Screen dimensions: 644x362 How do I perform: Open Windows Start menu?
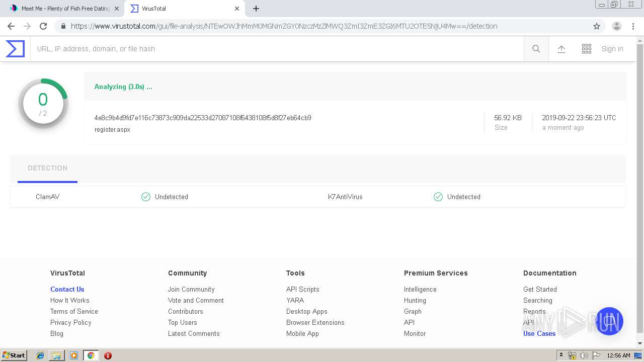click(14, 355)
